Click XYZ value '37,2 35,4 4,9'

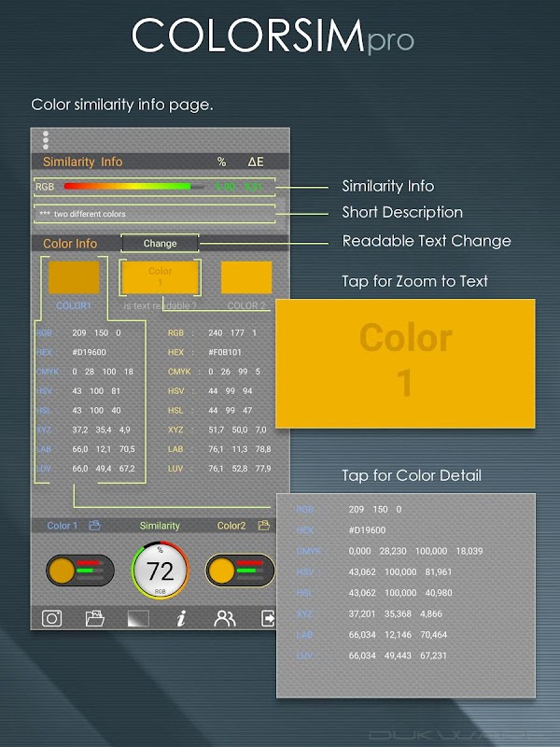[x=101, y=430]
